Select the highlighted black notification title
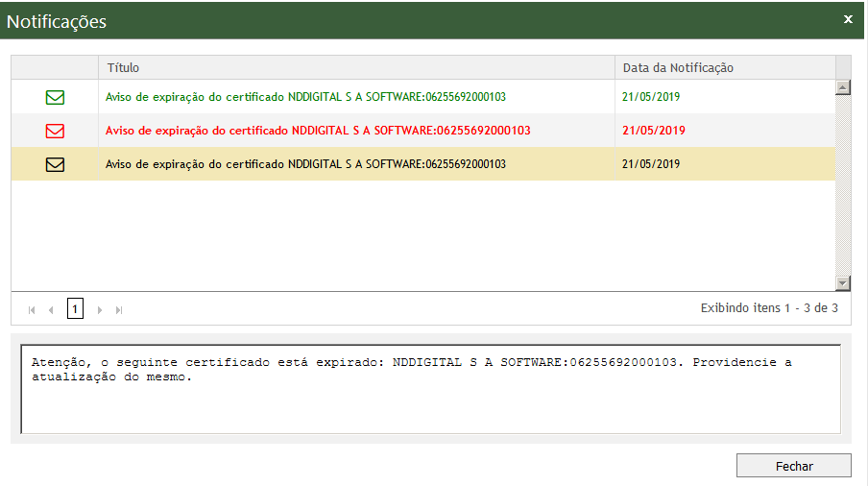The height and width of the screenshot is (486, 868). click(305, 164)
